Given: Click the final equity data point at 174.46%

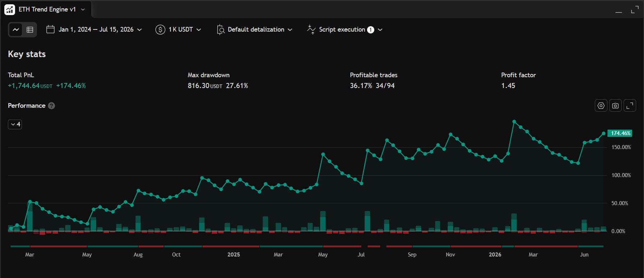Looking at the screenshot, I should 603,133.
